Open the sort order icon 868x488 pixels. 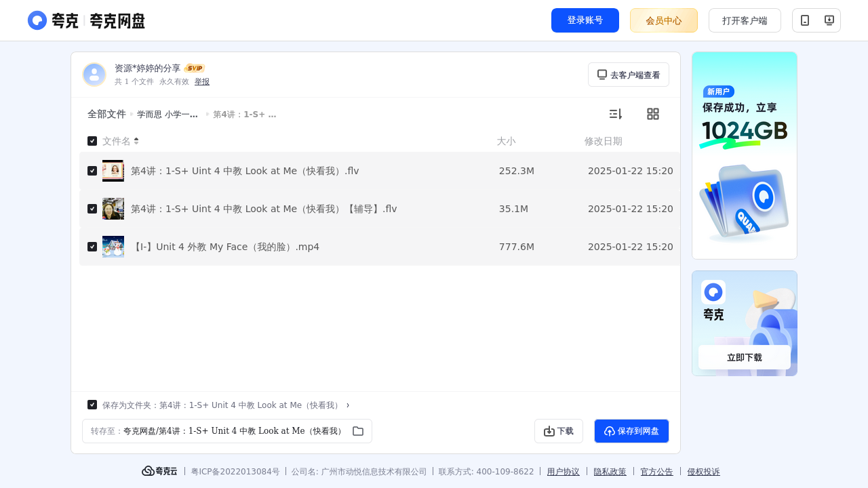pos(615,114)
